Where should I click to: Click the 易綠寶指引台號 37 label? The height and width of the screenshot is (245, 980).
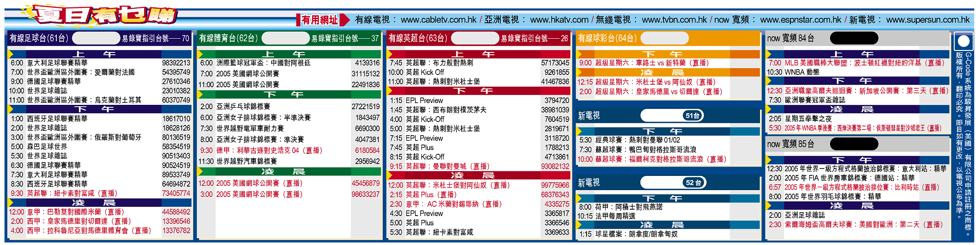pyautogui.click(x=345, y=38)
